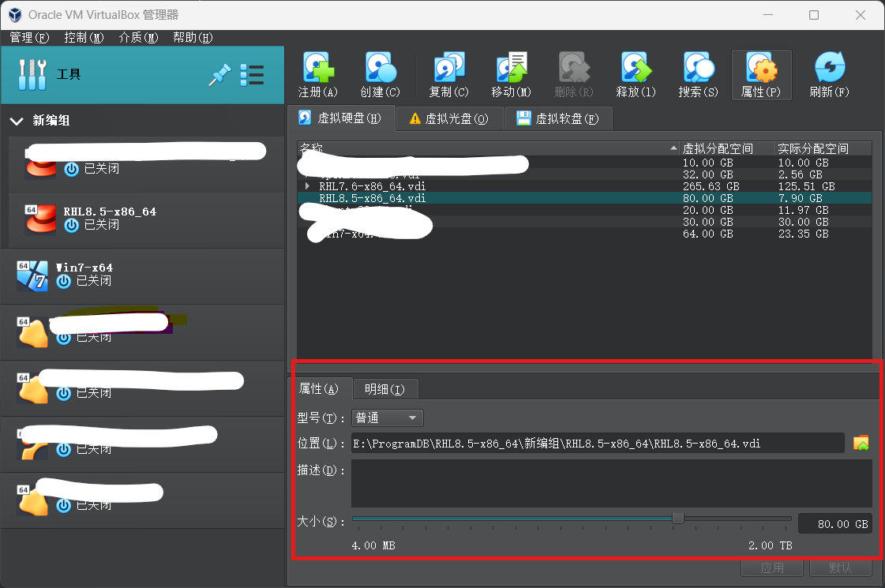Click the 80.00 GB size field
The height and width of the screenshot is (588, 885).
click(x=834, y=523)
